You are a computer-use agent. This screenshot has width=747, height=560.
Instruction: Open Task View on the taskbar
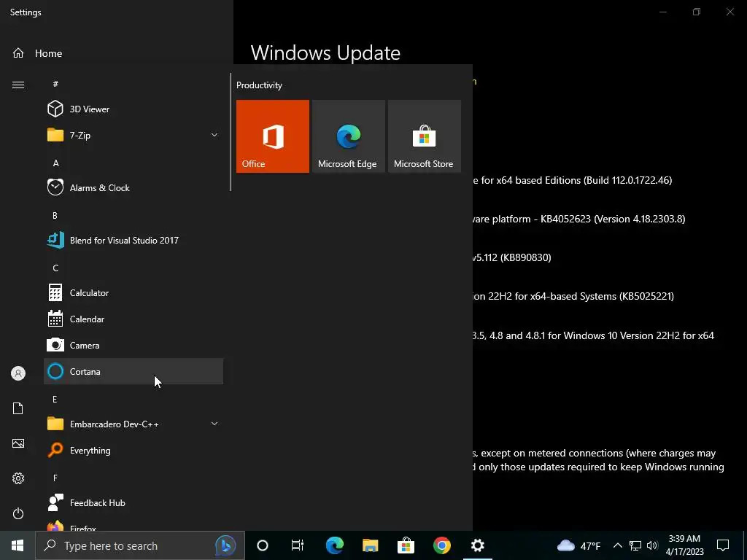click(298, 545)
